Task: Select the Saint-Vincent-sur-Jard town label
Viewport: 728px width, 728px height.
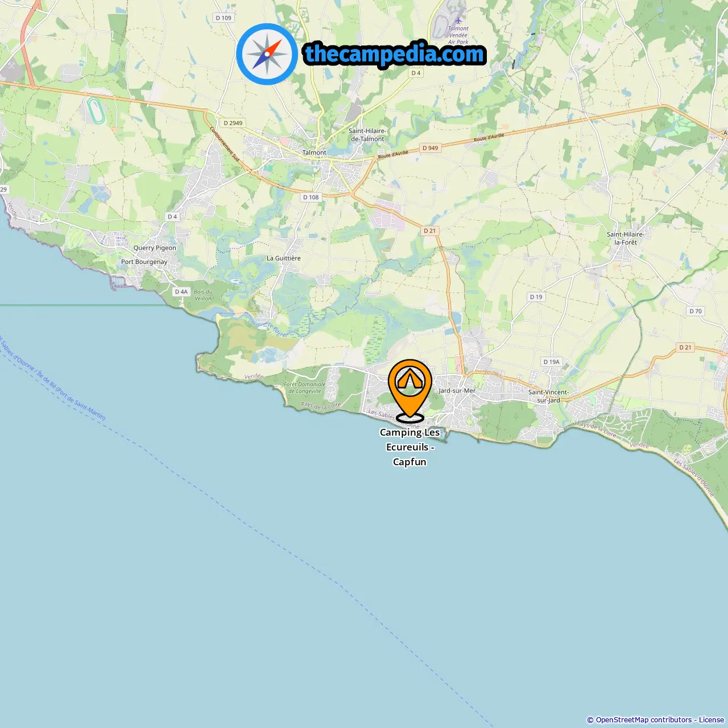Action: coord(548,396)
